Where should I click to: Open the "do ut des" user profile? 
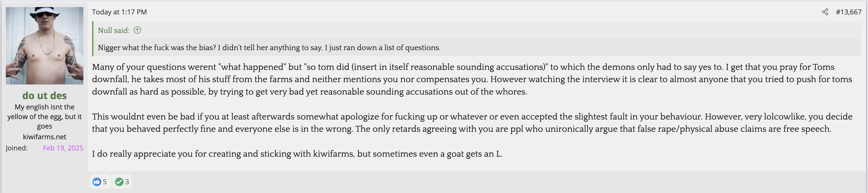44,95
